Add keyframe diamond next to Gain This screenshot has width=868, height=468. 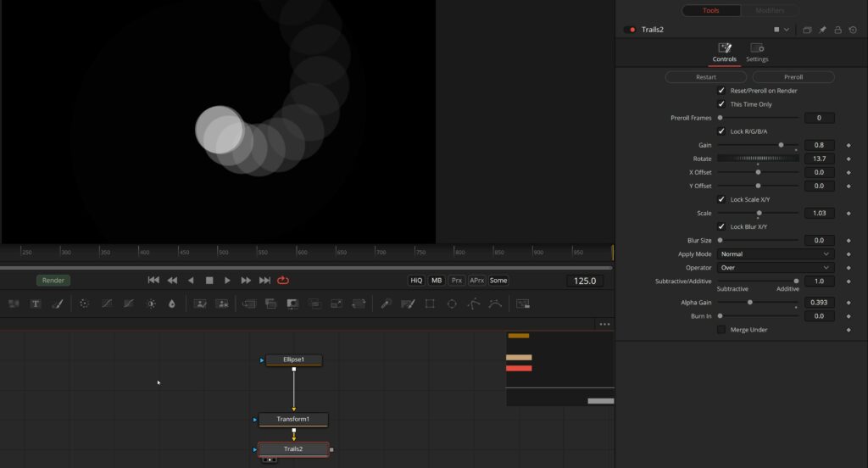click(x=849, y=145)
